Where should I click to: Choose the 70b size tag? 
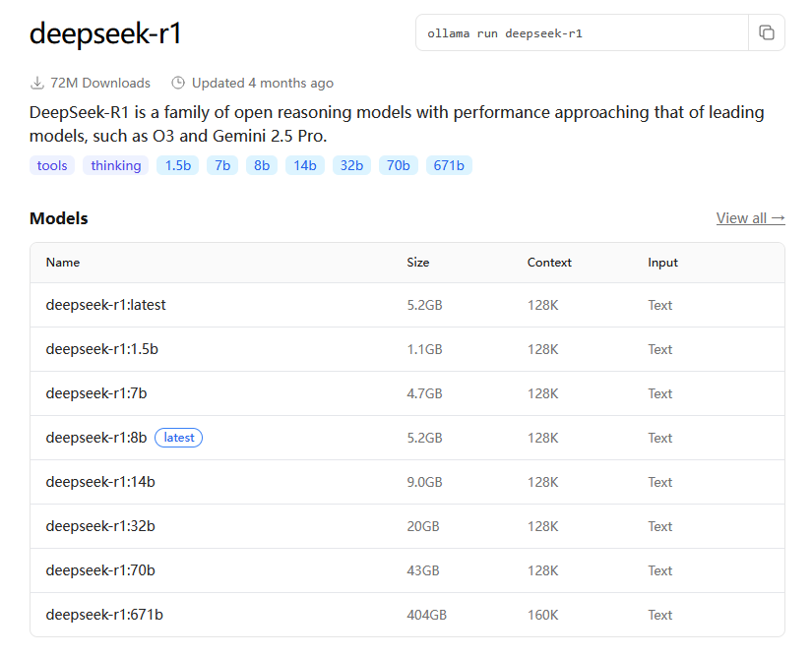399,165
